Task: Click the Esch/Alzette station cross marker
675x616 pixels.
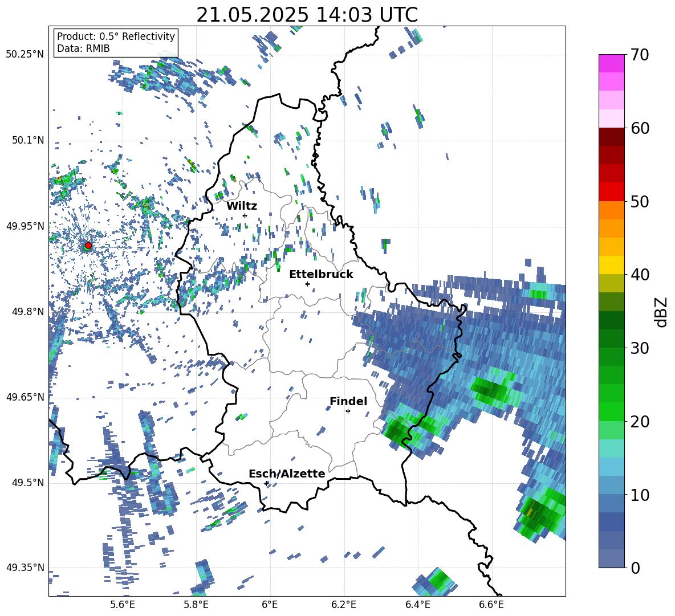Action: [x=266, y=483]
